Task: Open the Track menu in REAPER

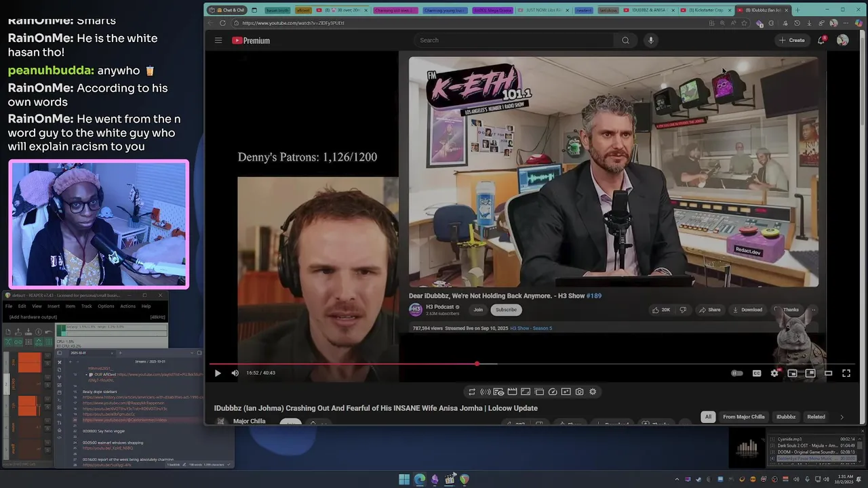Action: [87, 306]
